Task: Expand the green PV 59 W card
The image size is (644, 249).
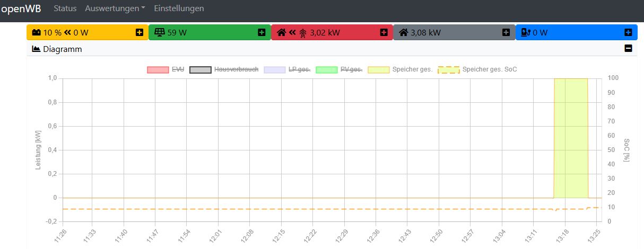Action: (262, 32)
